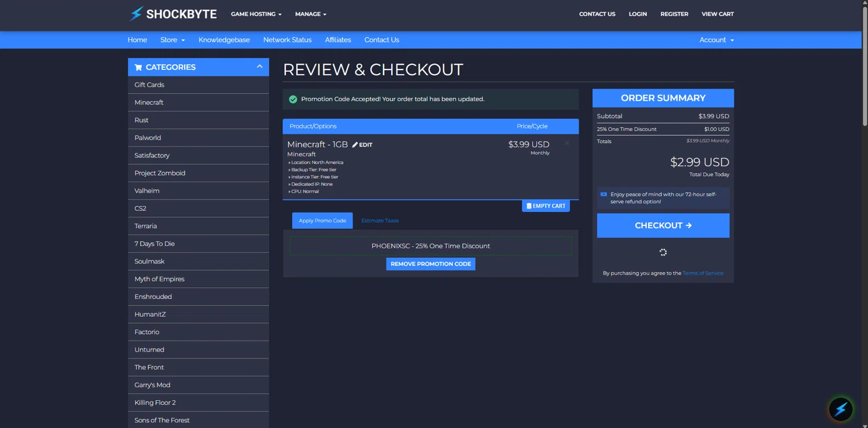The width and height of the screenshot is (868, 428).
Task: Open the Affiliates page
Action: [x=338, y=40]
